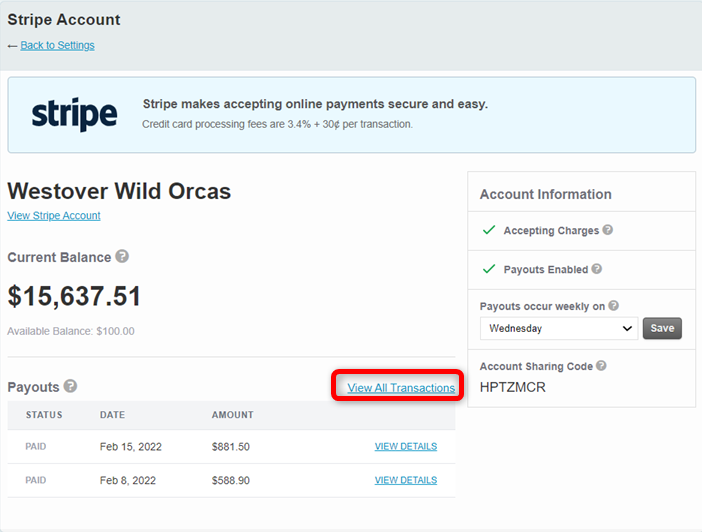Click help icon beside Payouts heading
Screen dimensions: 702x532
pos(70,386)
